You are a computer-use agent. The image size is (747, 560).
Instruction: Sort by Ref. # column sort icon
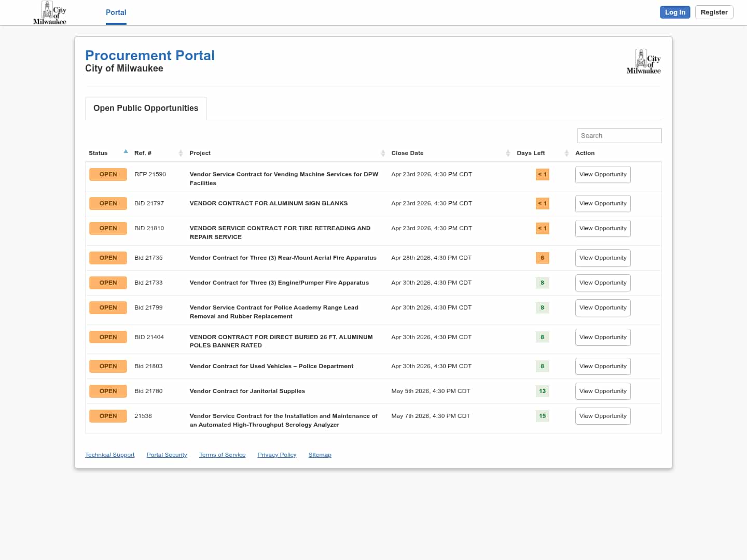[181, 153]
